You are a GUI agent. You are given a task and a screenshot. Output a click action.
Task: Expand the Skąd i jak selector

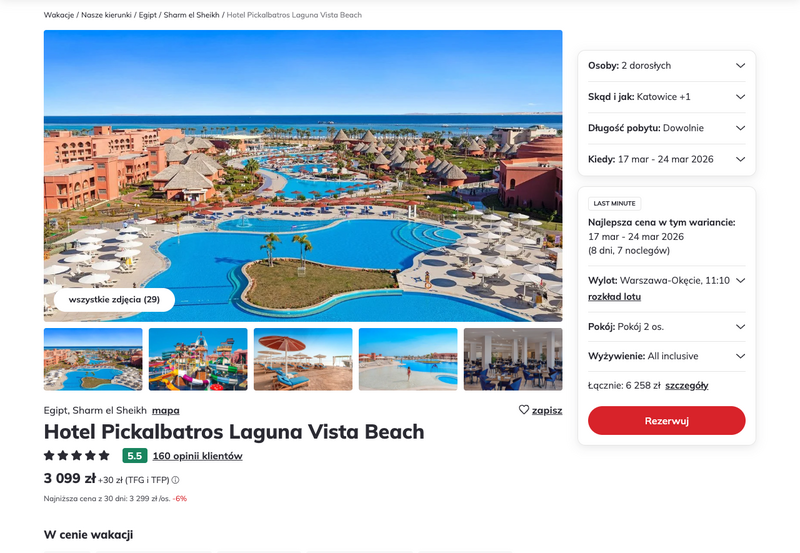click(666, 97)
